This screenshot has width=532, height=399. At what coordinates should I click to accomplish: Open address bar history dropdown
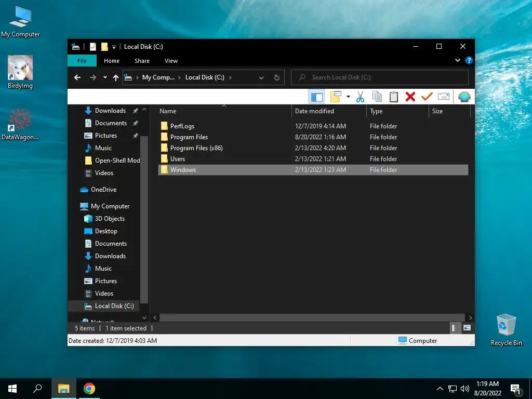click(261, 78)
